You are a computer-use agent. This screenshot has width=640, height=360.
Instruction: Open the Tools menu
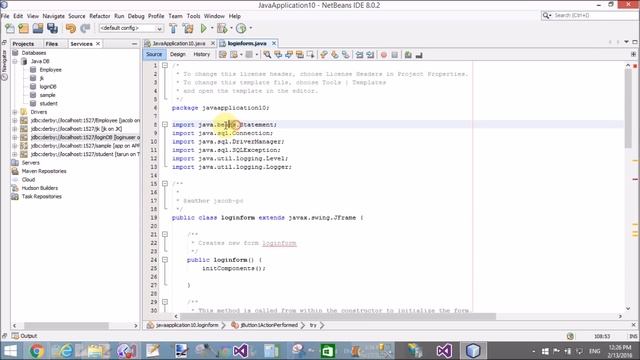193,16
